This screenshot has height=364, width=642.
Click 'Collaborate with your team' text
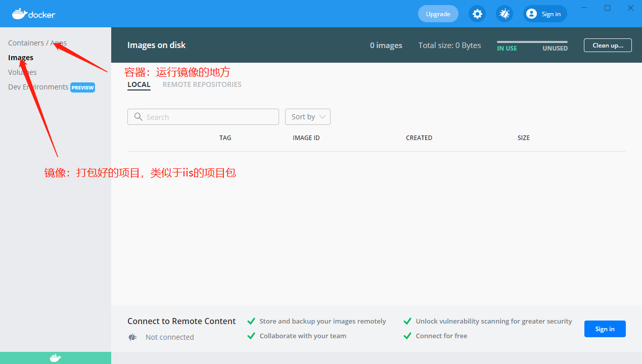pos(303,336)
